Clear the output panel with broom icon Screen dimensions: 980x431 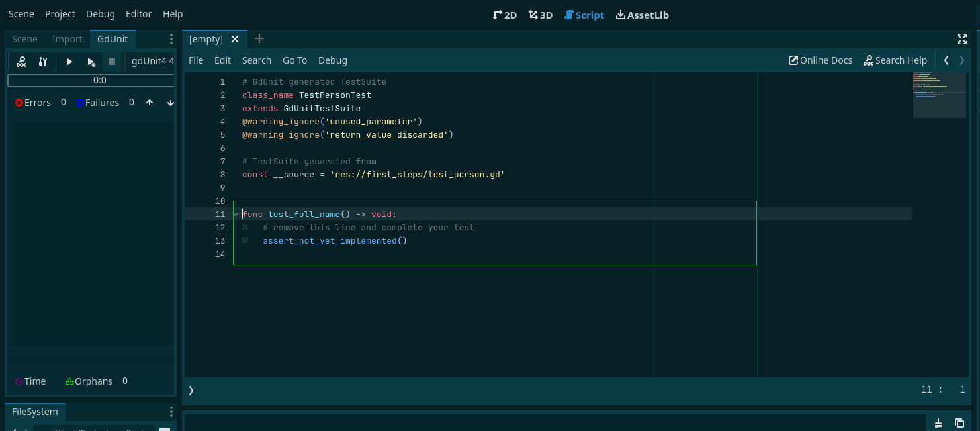pos(938,423)
